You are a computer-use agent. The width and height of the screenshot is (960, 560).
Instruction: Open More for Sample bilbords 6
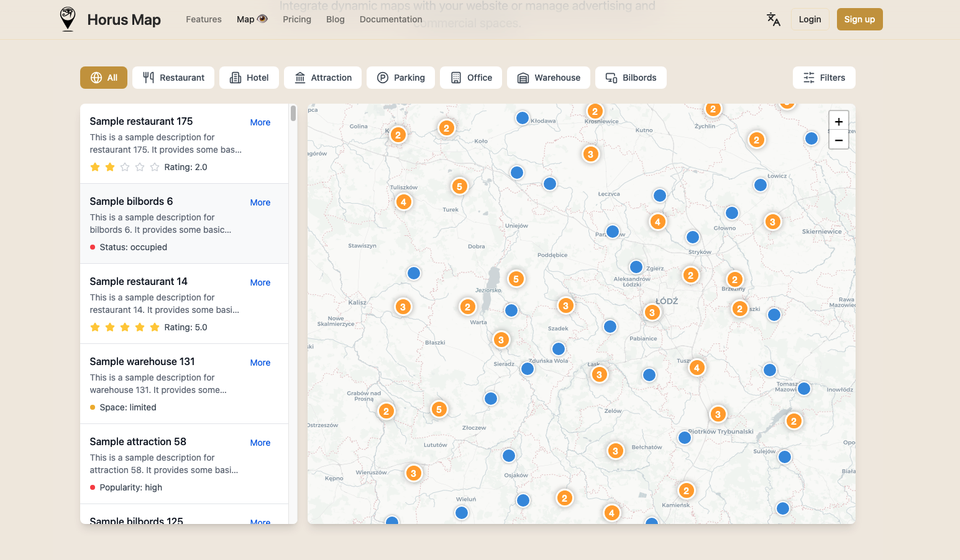[x=260, y=202]
